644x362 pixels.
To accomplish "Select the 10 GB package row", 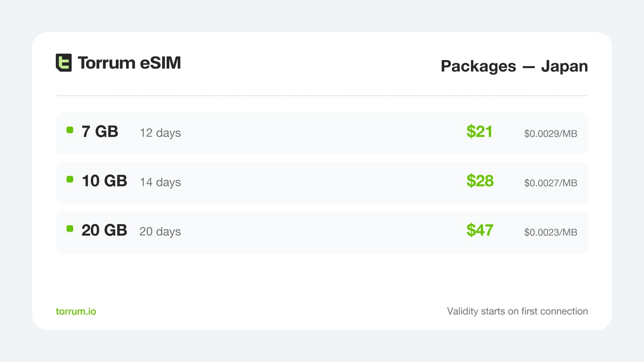I will click(322, 183).
